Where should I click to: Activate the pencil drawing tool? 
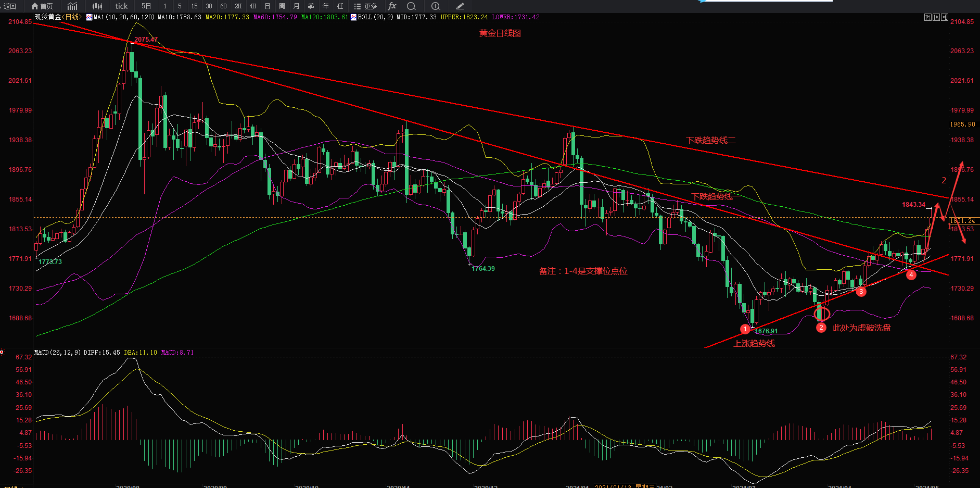460,6
